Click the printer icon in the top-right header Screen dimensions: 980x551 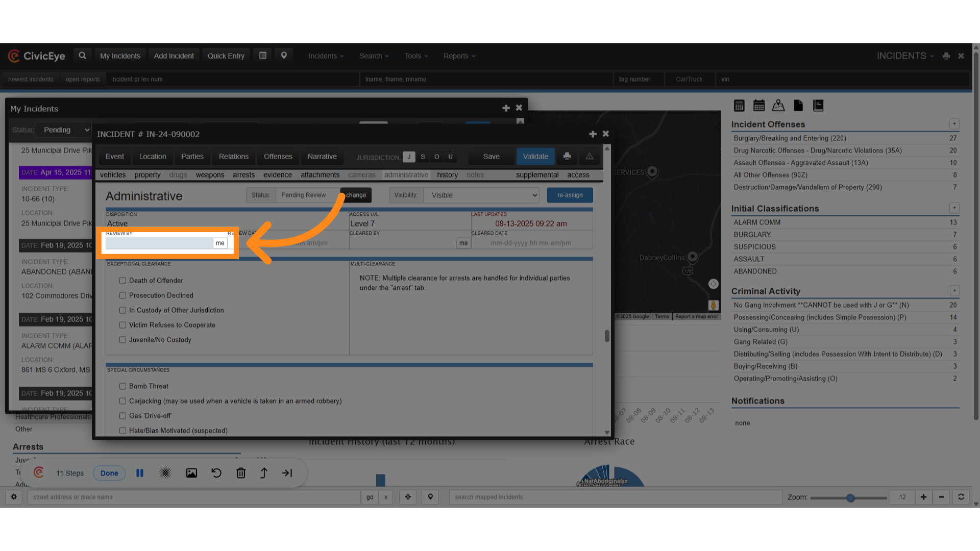[946, 56]
